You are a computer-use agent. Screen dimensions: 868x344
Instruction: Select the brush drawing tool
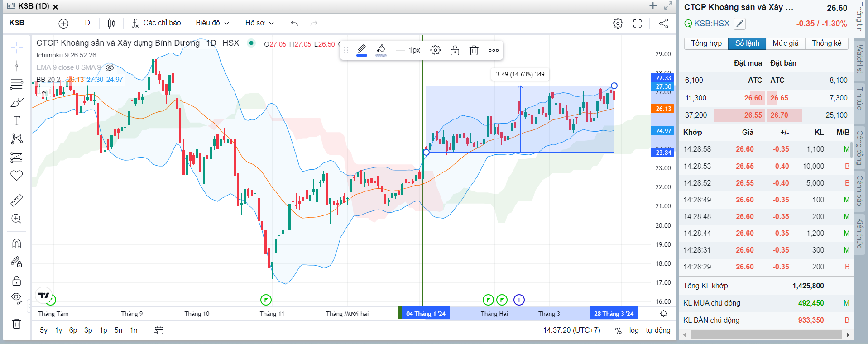(17, 102)
